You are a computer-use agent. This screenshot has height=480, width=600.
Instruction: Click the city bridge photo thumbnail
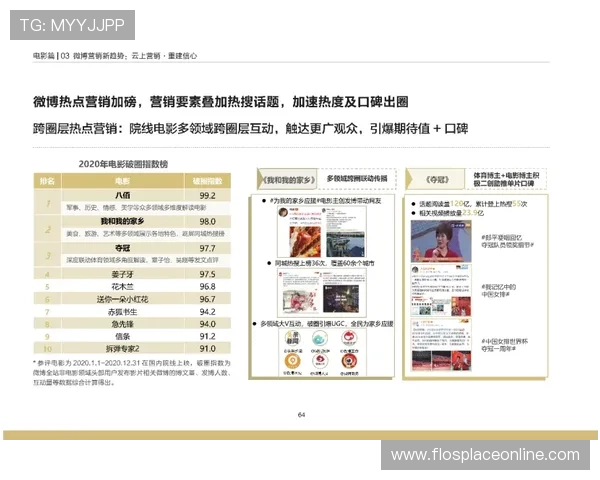pyautogui.click(x=346, y=244)
